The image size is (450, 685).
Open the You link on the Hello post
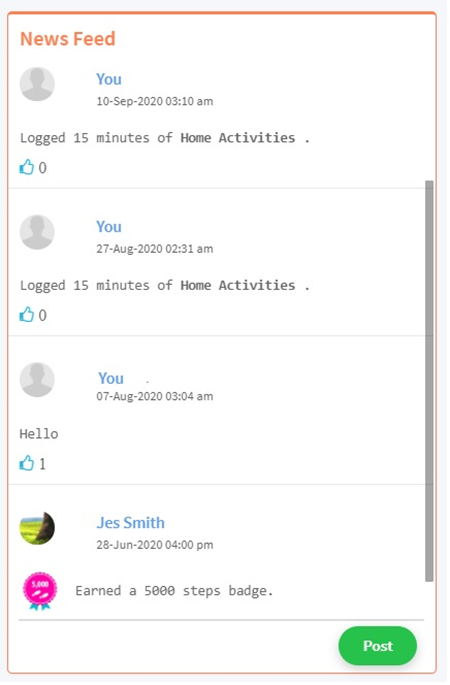[111, 379]
